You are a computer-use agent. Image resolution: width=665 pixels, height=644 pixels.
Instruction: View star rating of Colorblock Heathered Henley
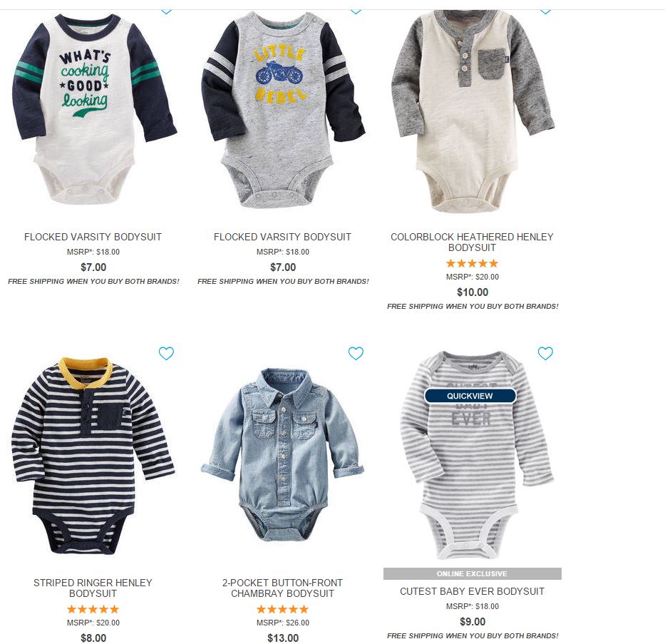point(472,263)
